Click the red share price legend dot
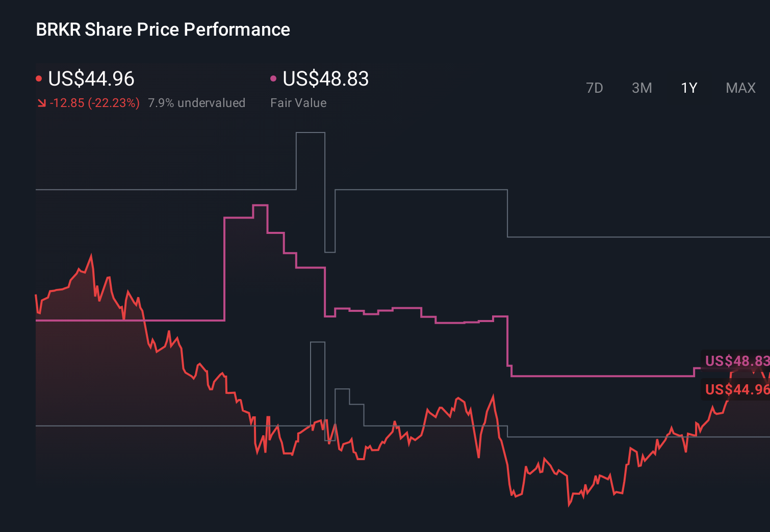The width and height of the screenshot is (770, 532). [39, 78]
